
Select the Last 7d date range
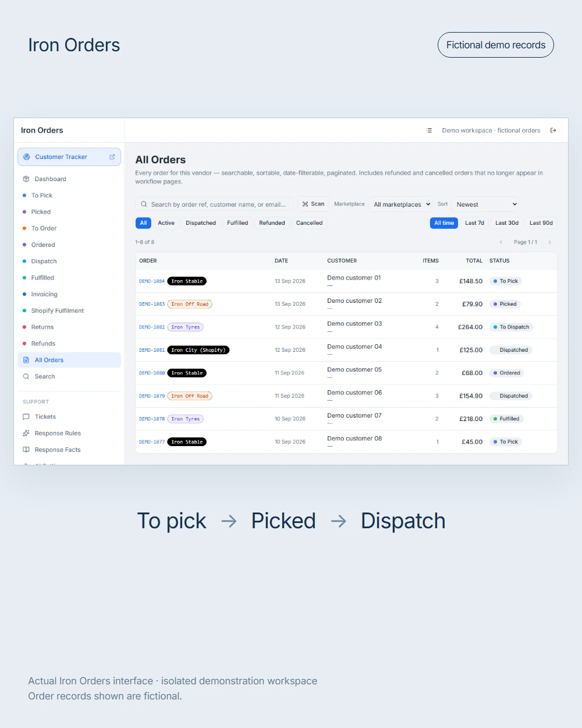[474, 223]
